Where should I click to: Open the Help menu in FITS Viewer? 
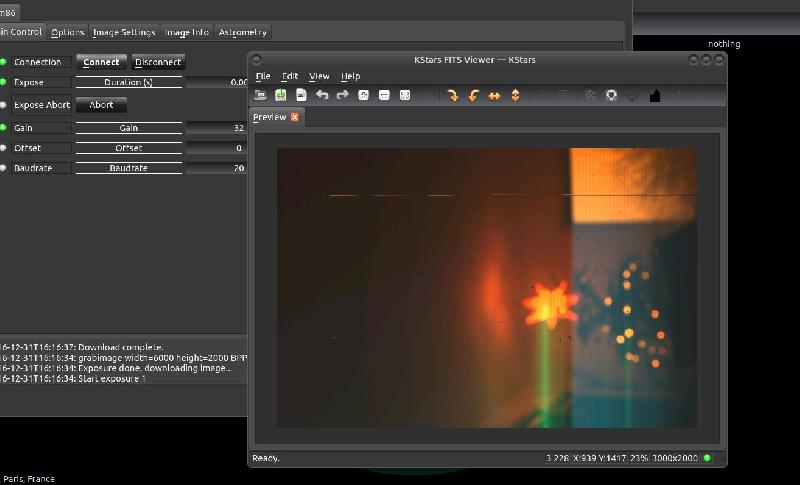coord(351,76)
